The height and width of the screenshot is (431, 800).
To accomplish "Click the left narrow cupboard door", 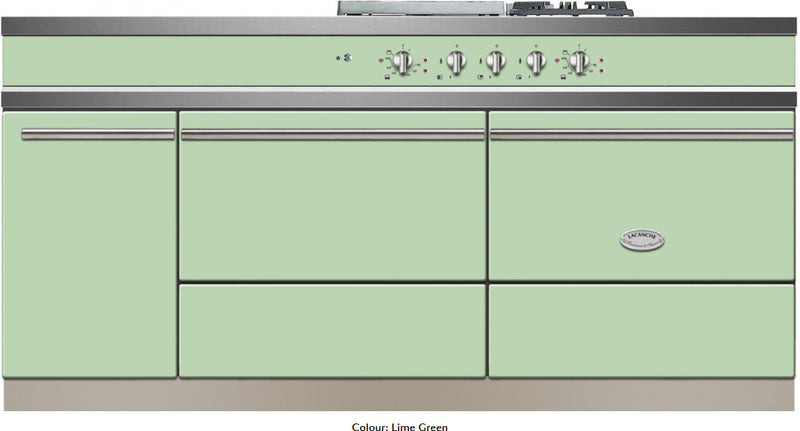I will [90, 245].
